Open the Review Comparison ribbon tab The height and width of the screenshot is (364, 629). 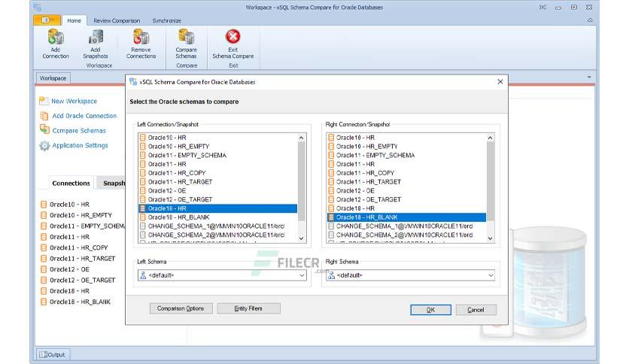coord(117,20)
